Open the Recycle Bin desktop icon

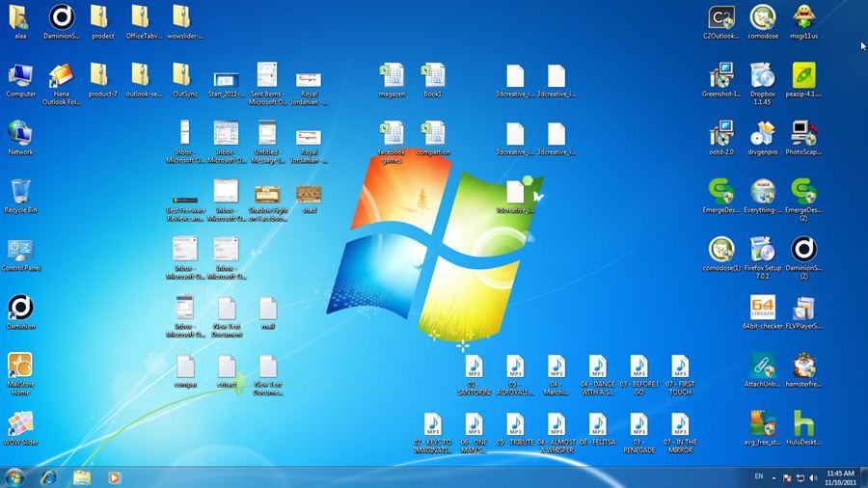point(20,192)
